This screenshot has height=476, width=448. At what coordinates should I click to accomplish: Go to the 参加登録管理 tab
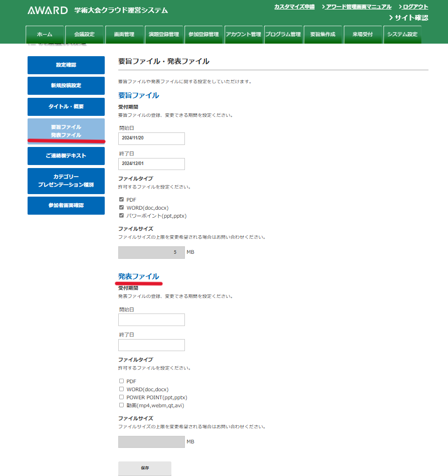(x=203, y=35)
